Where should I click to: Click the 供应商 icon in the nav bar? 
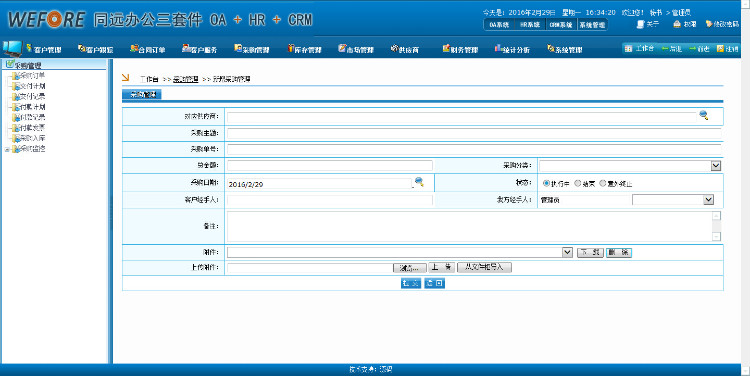click(x=394, y=48)
